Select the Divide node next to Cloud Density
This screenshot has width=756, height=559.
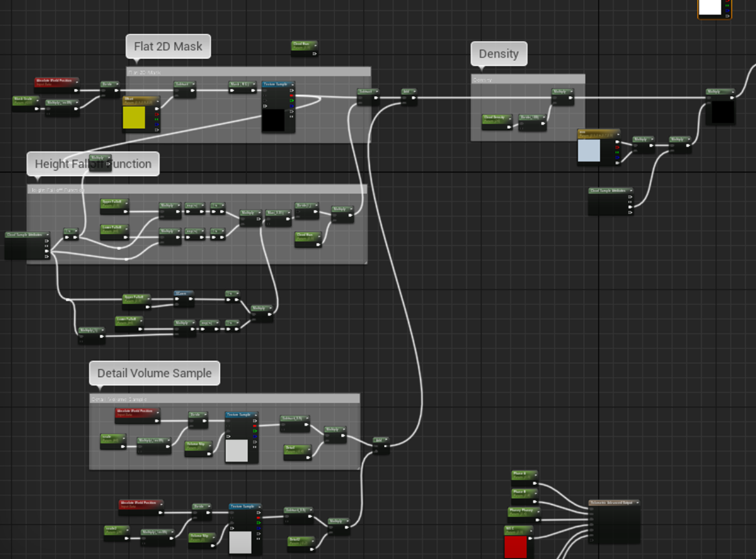click(x=532, y=123)
